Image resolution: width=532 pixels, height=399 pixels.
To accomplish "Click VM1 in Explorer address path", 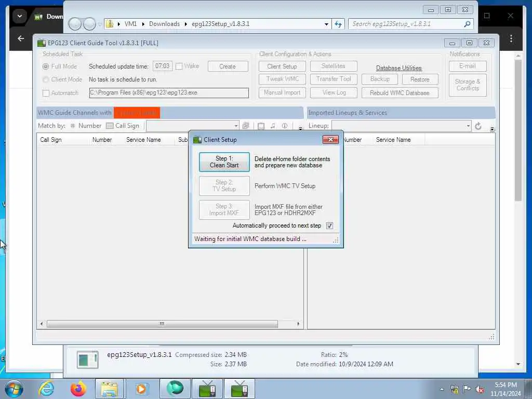I will [x=130, y=24].
